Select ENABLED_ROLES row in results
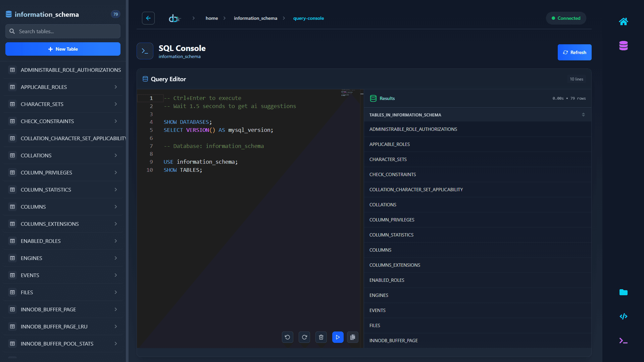Viewport: 644px width, 362px height. pyautogui.click(x=478, y=280)
